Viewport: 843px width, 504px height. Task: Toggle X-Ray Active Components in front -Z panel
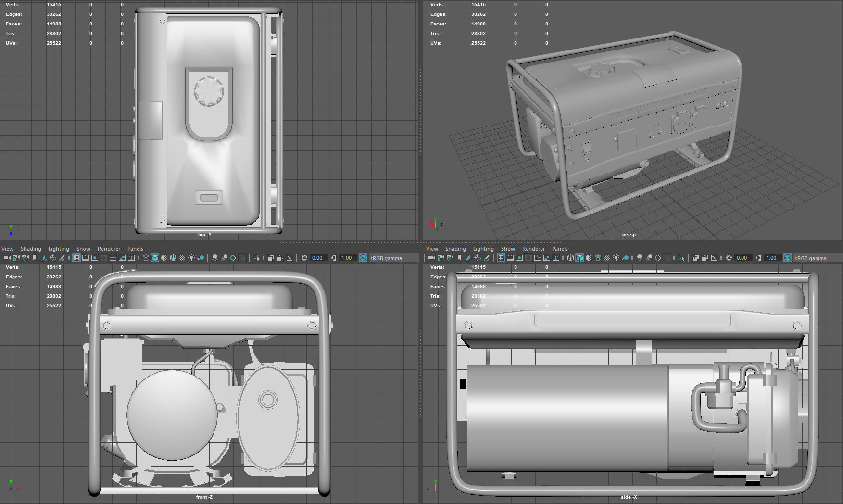(x=280, y=258)
